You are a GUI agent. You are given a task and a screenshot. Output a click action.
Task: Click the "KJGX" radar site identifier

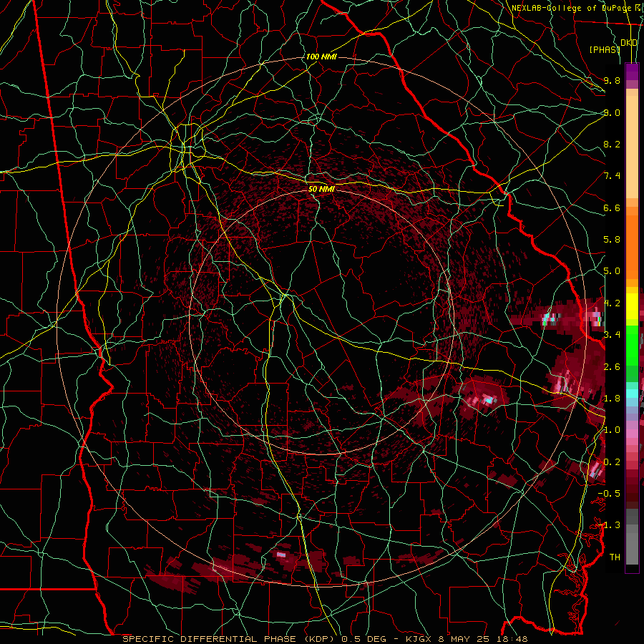418,639
